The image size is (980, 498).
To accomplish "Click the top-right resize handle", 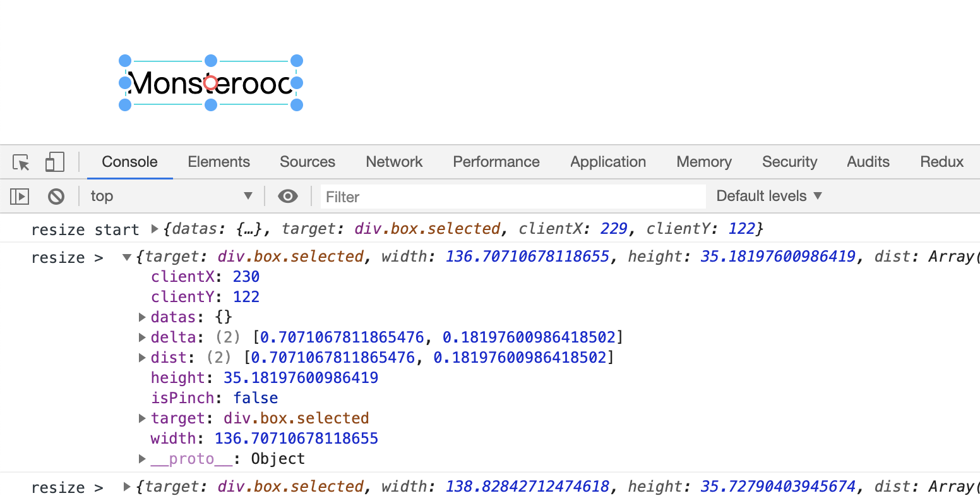I will coord(297,61).
